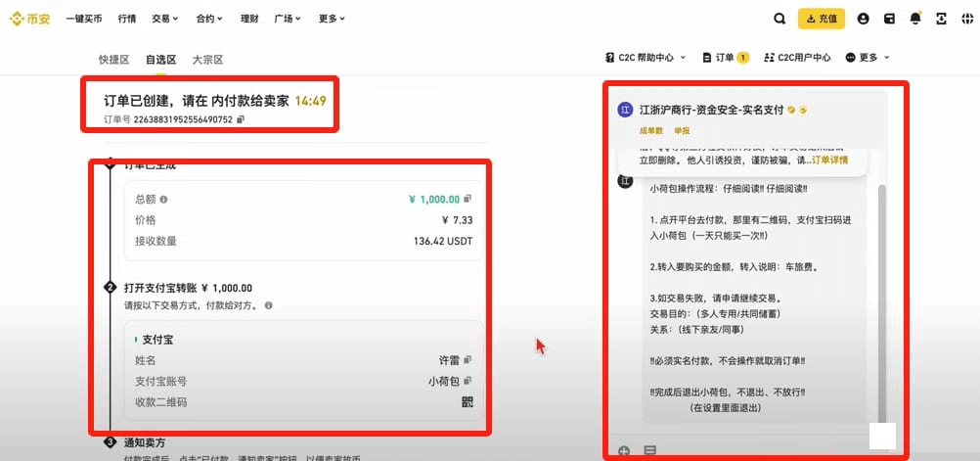Screen dimensions: 980x461
Task: Expand the 合约 dropdown menu
Action: [x=208, y=19]
